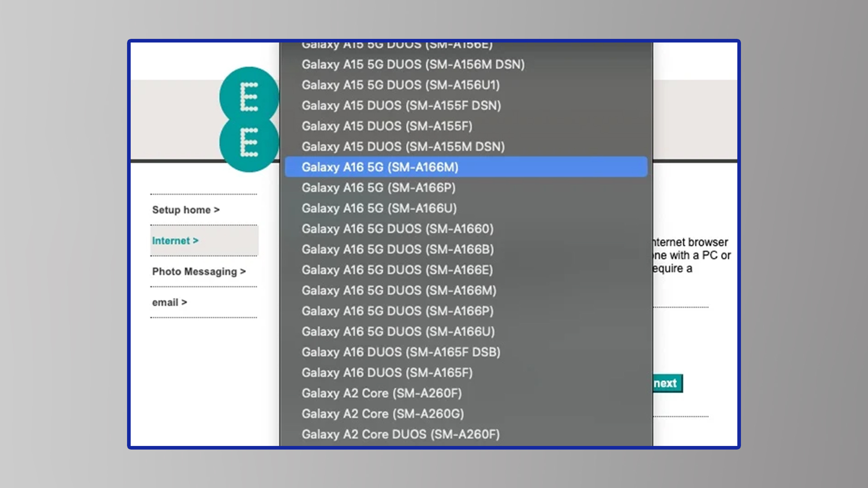Pick Galaxy A16 5G DUOS (SM-A1660)
Viewport: 868px width, 488px height.
click(466, 229)
